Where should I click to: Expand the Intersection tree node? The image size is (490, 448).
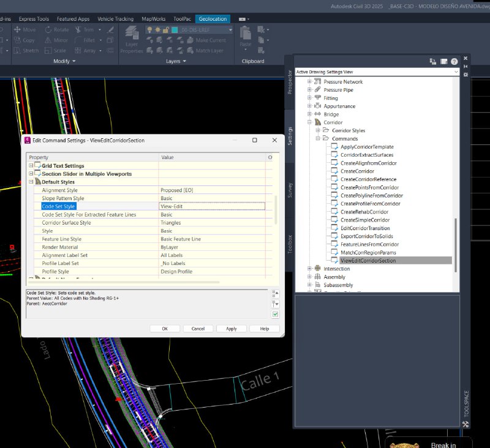(x=309, y=269)
